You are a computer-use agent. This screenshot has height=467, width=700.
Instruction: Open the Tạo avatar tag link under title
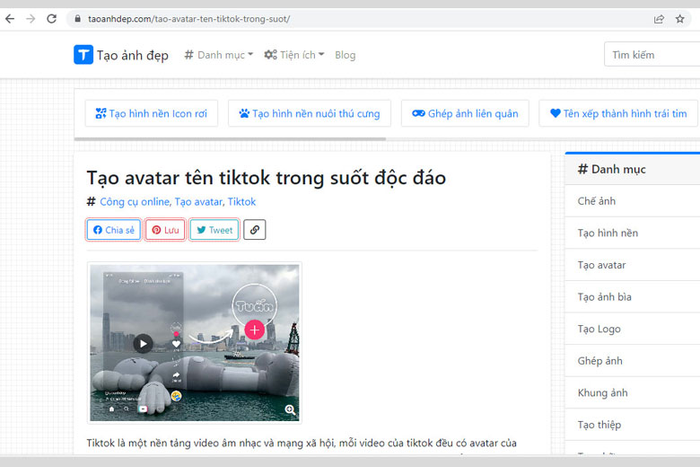coord(198,202)
